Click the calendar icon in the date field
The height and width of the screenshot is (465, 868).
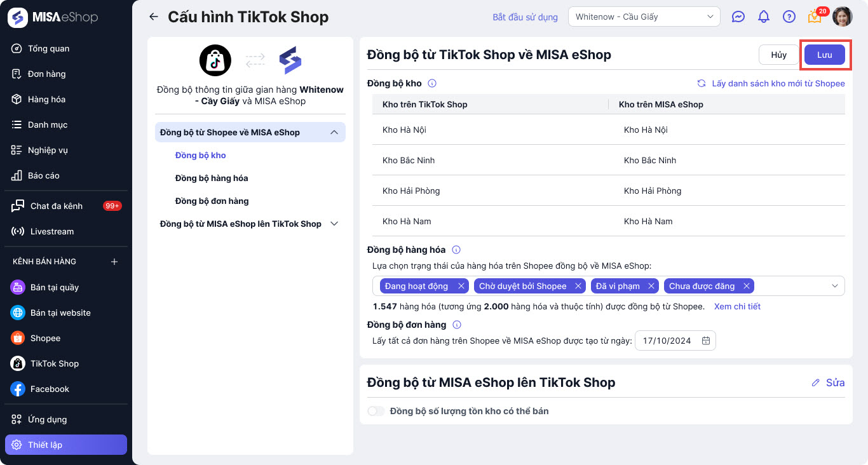point(706,340)
